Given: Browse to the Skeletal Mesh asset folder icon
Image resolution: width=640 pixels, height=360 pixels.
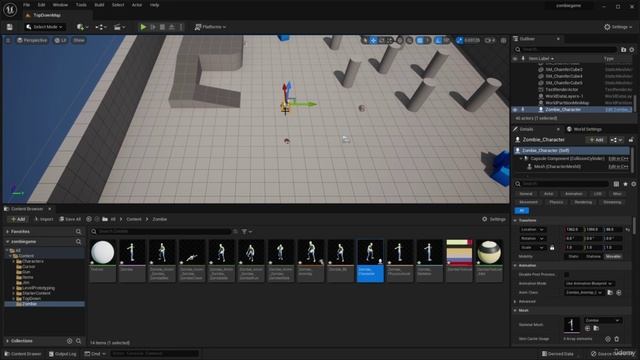Looking at the screenshot, I should 596,328.
